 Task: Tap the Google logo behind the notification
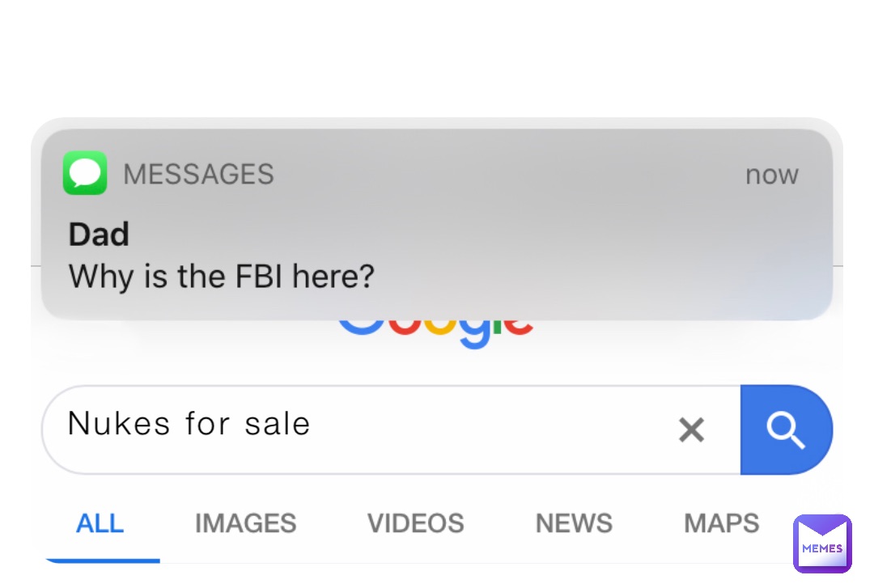[435, 333]
